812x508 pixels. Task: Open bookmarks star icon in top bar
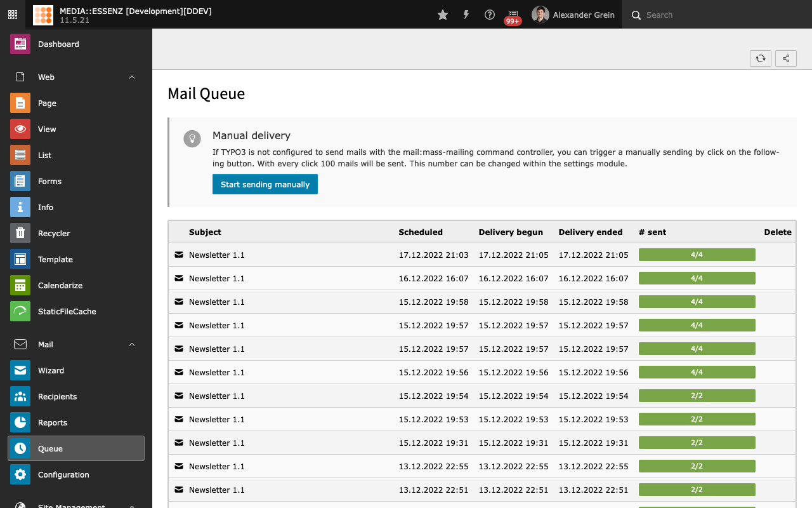(443, 15)
